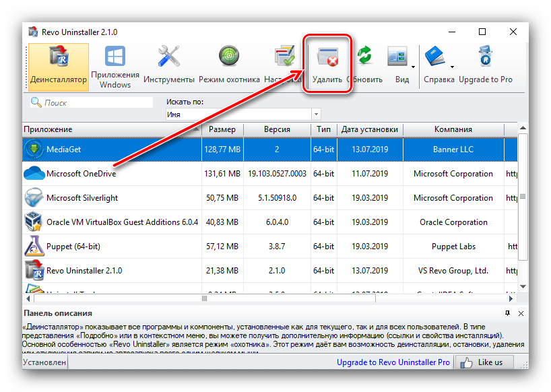This screenshot has height=392, width=551.
Task: Click the Обновить green arrows icon
Action: [x=365, y=55]
